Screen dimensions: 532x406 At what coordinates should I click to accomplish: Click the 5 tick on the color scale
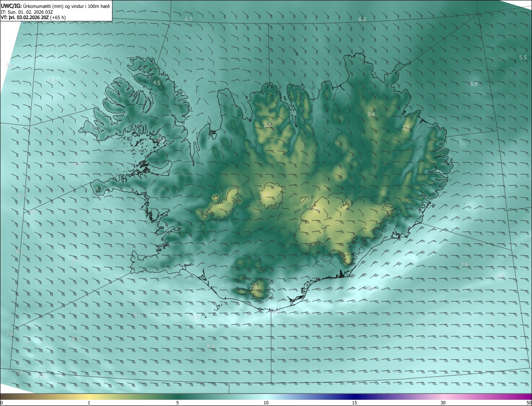[177, 403]
